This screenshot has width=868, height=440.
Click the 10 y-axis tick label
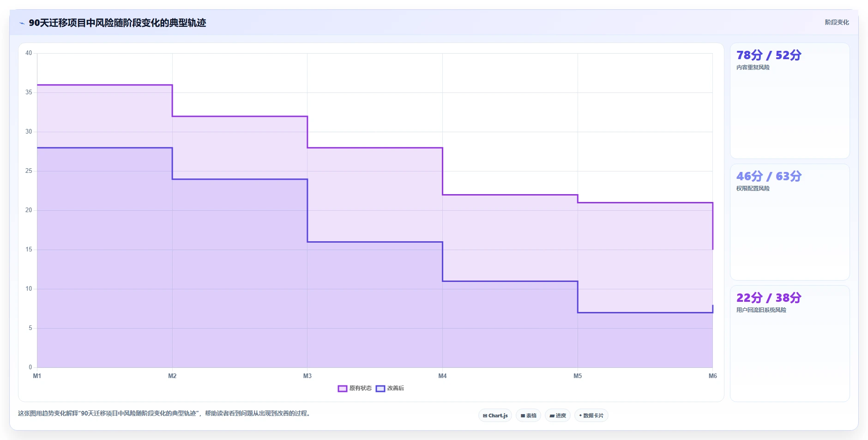(29, 289)
